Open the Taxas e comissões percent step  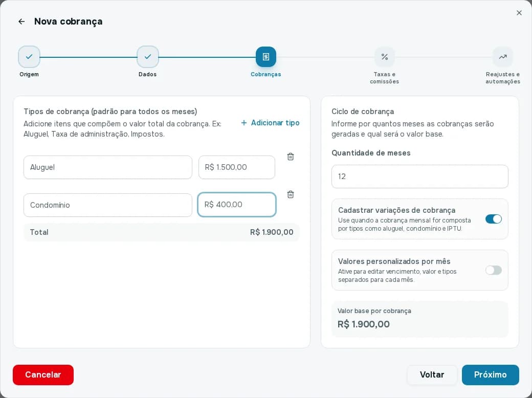[x=384, y=57]
